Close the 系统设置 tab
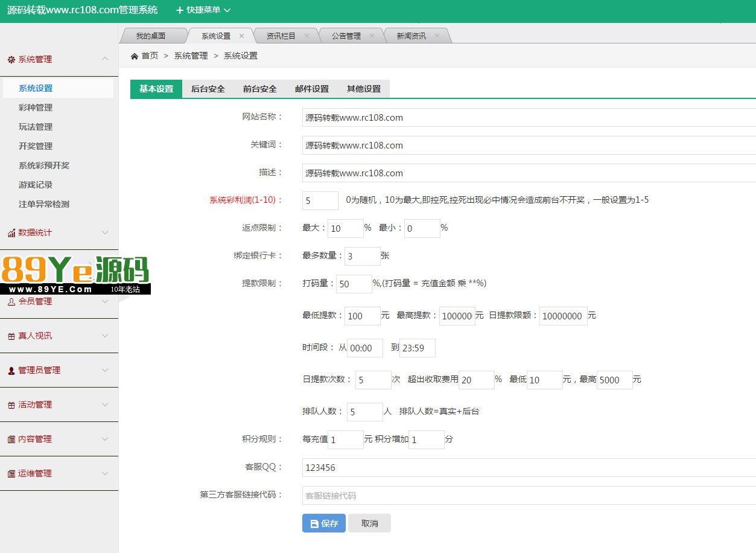Viewport: 756px width, 553px height. pyautogui.click(x=241, y=36)
